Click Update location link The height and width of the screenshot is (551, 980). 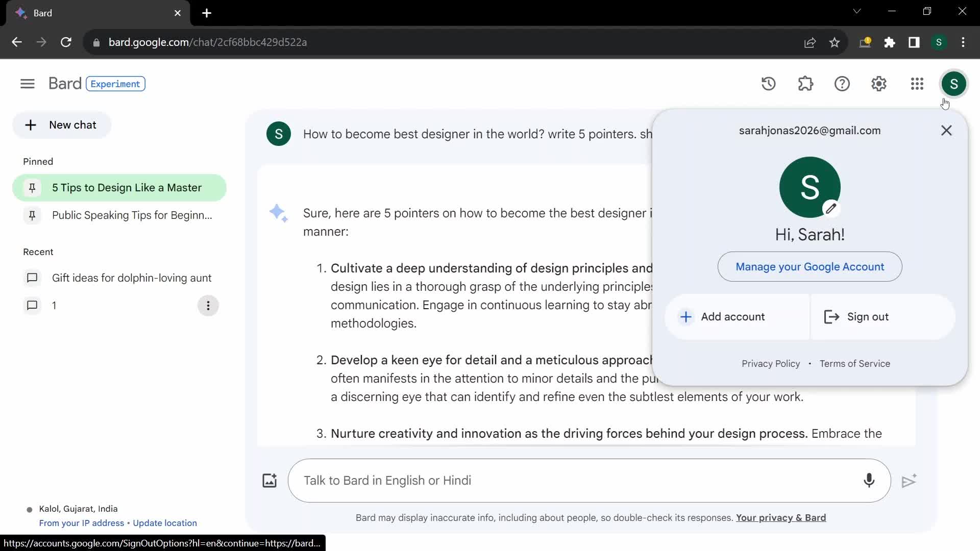(165, 523)
